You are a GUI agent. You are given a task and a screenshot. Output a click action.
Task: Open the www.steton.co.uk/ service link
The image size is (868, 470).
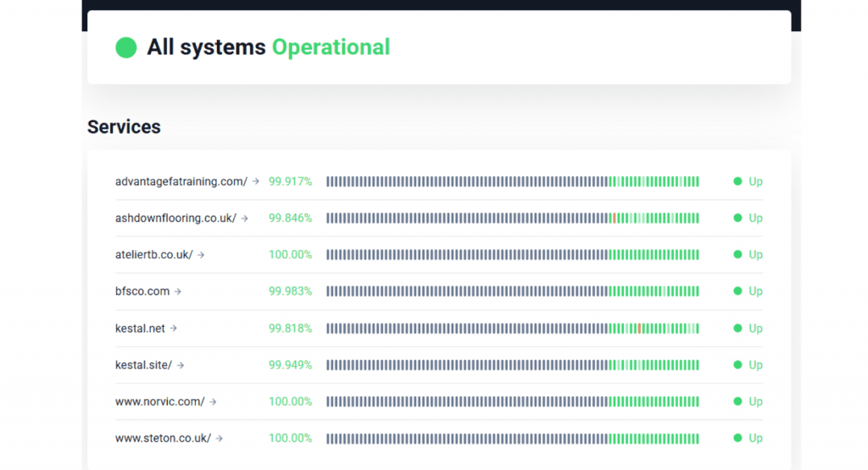coord(163,439)
